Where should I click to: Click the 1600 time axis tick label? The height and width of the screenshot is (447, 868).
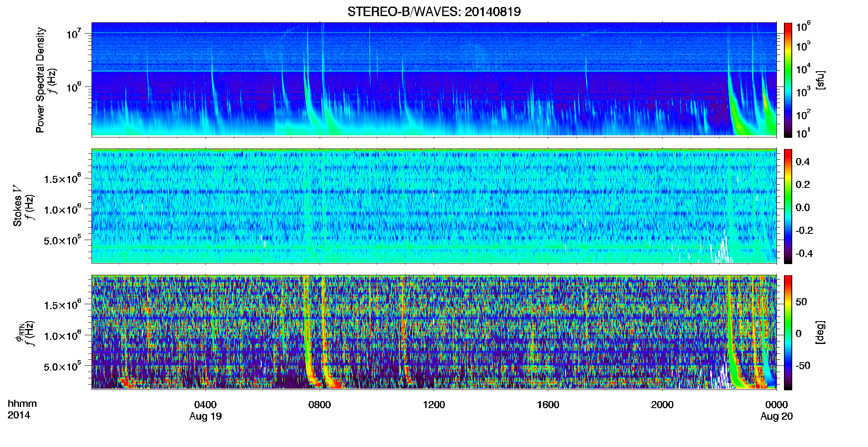pos(548,405)
